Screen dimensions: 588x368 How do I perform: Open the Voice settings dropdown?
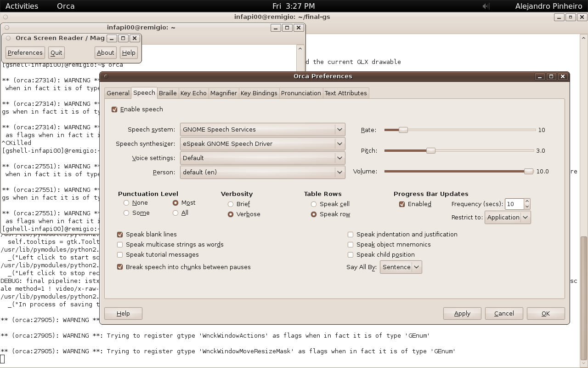(262, 158)
